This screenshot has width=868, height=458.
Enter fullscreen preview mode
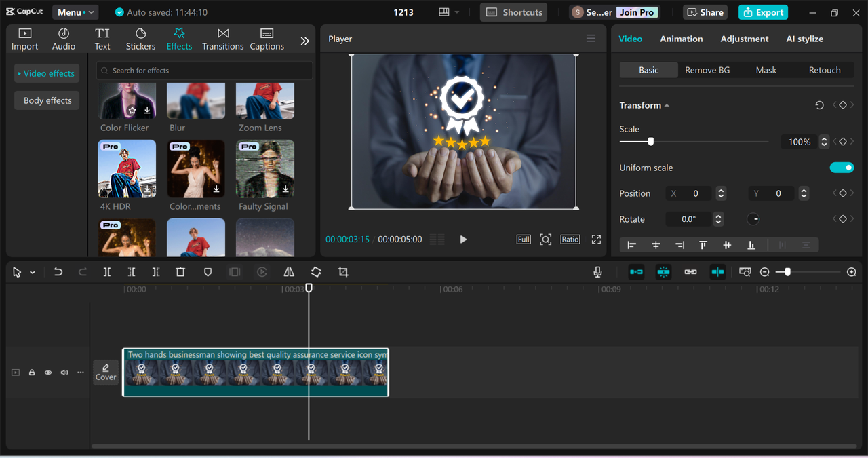click(596, 240)
